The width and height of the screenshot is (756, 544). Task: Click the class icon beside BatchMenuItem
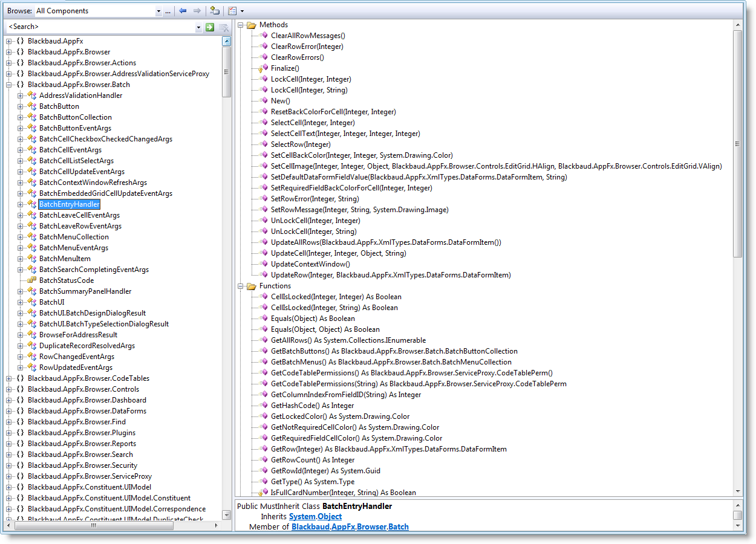(33, 259)
